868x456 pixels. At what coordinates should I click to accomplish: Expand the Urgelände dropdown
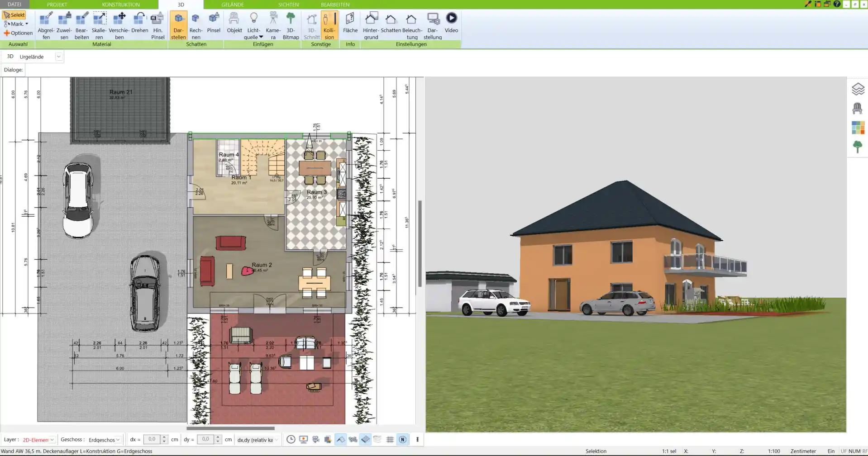click(59, 57)
